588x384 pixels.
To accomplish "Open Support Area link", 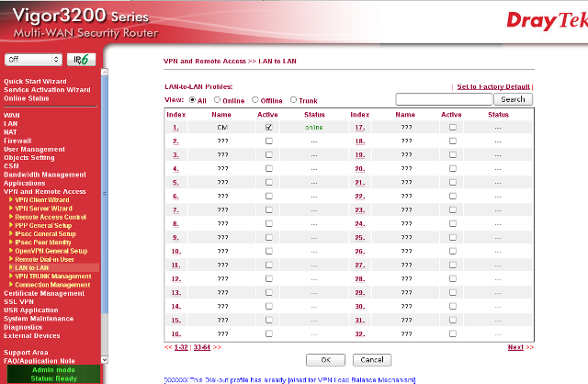I will click(x=26, y=353).
